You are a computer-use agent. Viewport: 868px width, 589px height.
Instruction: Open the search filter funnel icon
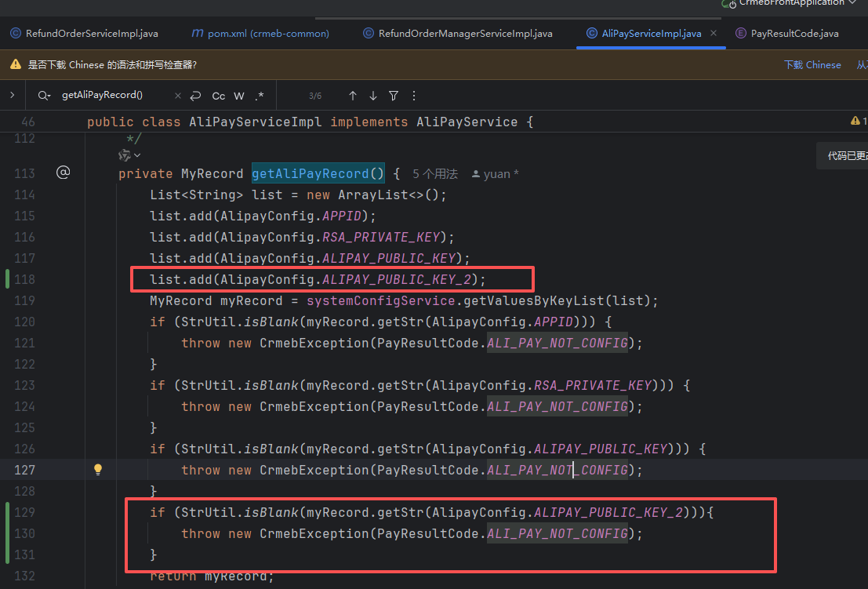[394, 96]
